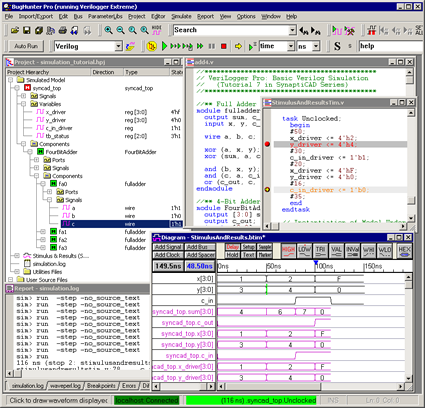Click the Setup button in Diagram window
The width and height of the screenshot is (425, 408).
(x=248, y=247)
